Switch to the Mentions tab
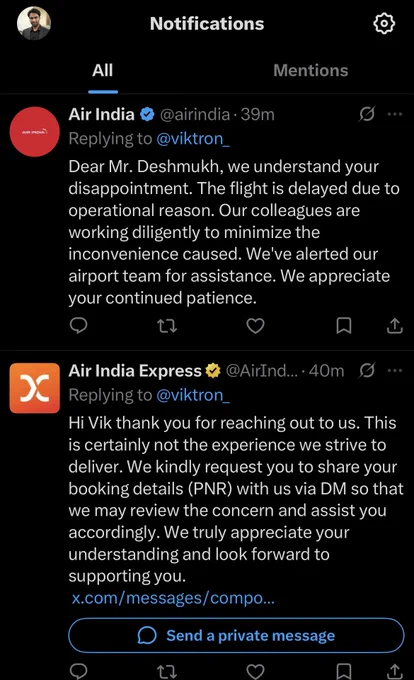Image resolution: width=414 pixels, height=680 pixels. (x=310, y=70)
